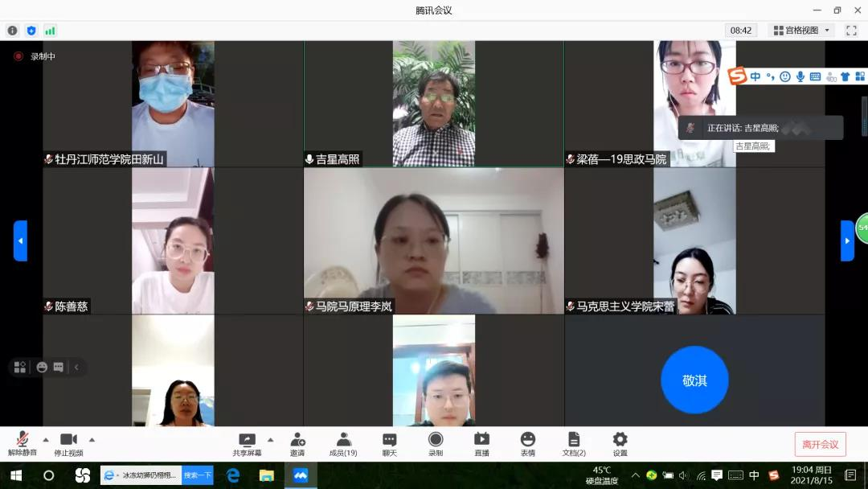Screen dimensions: 868x489
Task: Click the smiley icon in floating bar
Action: 42,368
